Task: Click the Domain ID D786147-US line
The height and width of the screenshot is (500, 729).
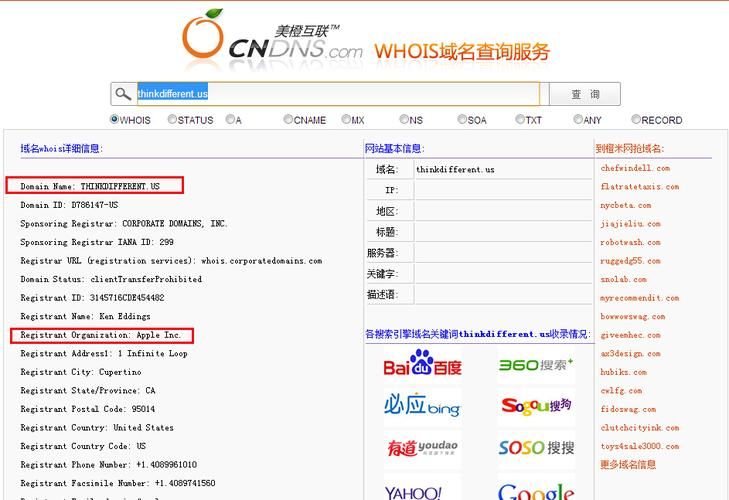Action: pos(69,205)
